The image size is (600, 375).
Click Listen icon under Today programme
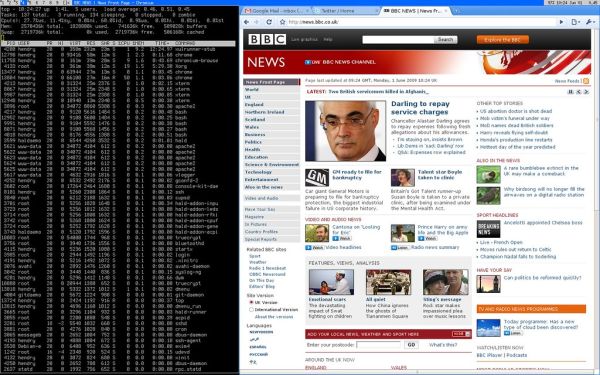coord(513,333)
